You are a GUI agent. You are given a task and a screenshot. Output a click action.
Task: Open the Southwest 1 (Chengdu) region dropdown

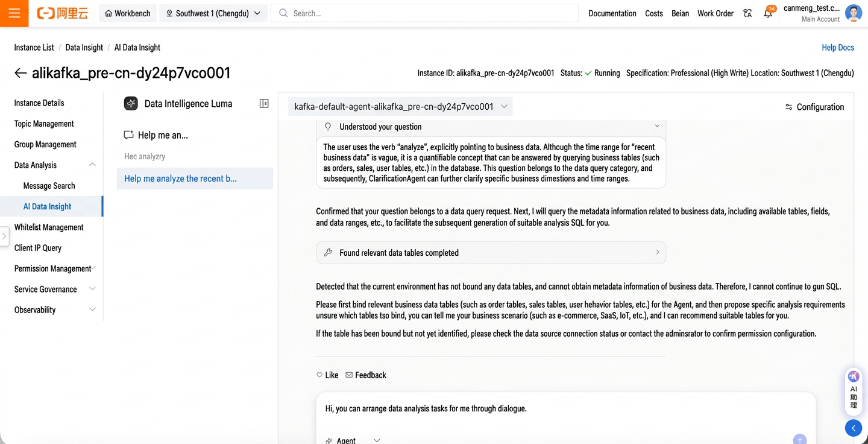[213, 13]
